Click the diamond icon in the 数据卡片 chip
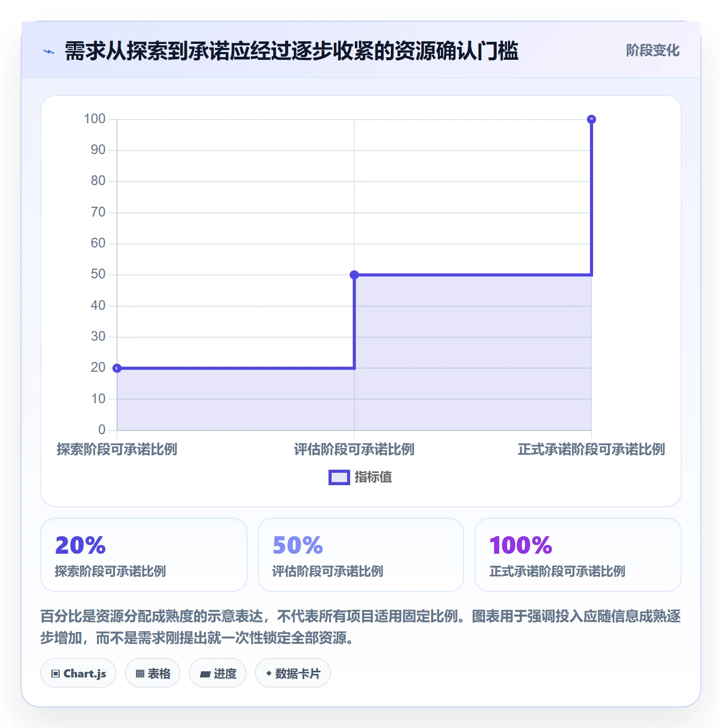 coord(269,673)
